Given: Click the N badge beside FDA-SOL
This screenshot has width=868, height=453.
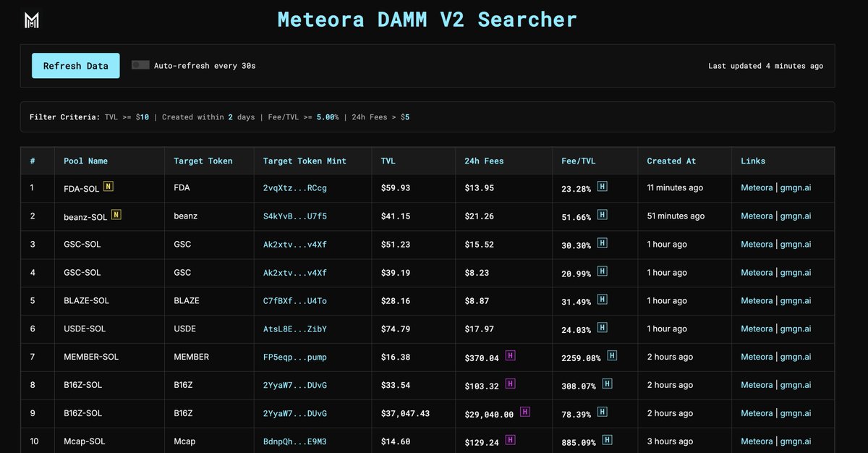Looking at the screenshot, I should (x=109, y=187).
